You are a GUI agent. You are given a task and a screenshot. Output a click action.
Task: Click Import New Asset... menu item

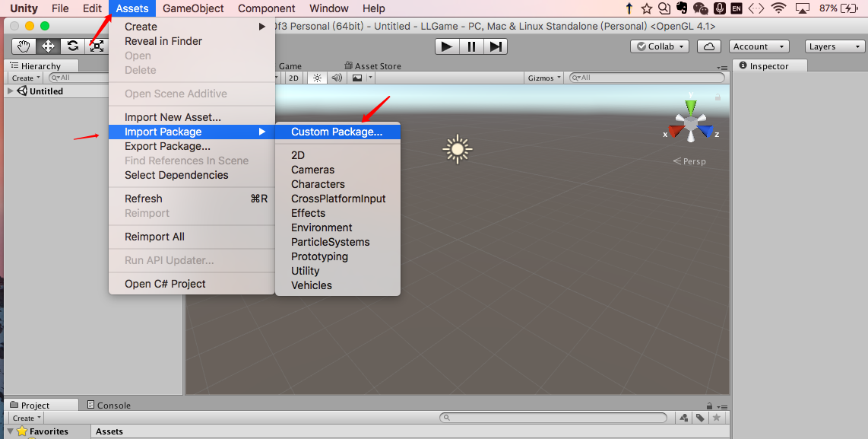click(x=192, y=117)
